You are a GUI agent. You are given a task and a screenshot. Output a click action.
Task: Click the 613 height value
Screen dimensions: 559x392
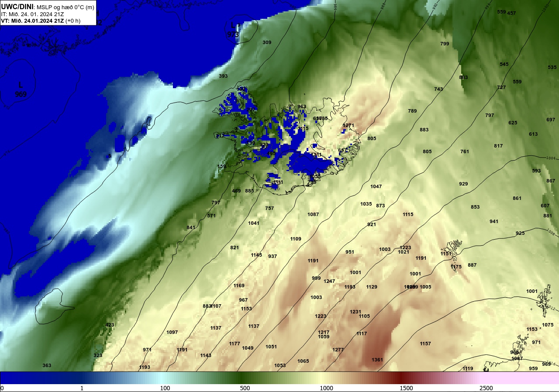tap(533, 134)
